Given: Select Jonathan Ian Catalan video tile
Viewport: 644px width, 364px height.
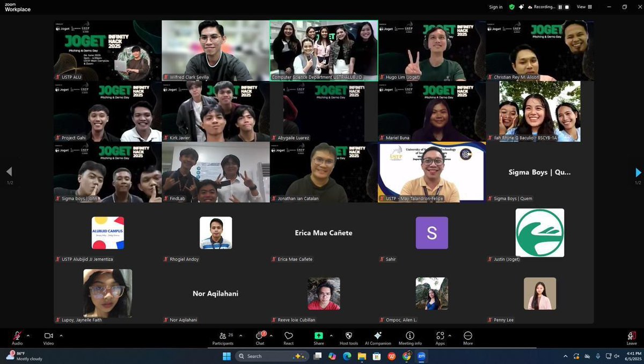Looking at the screenshot, I should pos(324,172).
